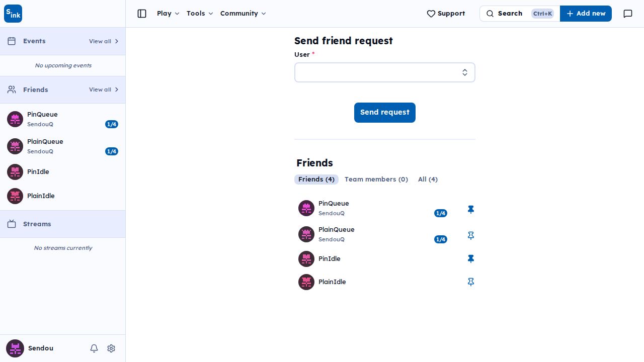Open the Play dropdown menu

[x=168, y=14]
